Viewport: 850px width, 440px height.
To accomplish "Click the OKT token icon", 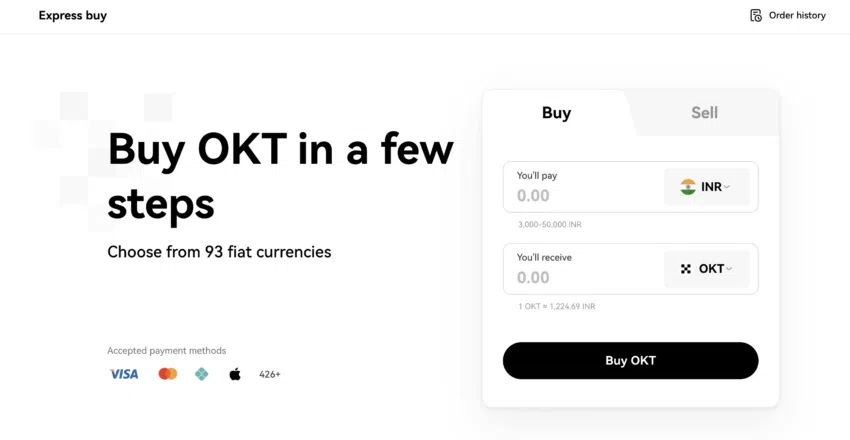I will click(686, 269).
